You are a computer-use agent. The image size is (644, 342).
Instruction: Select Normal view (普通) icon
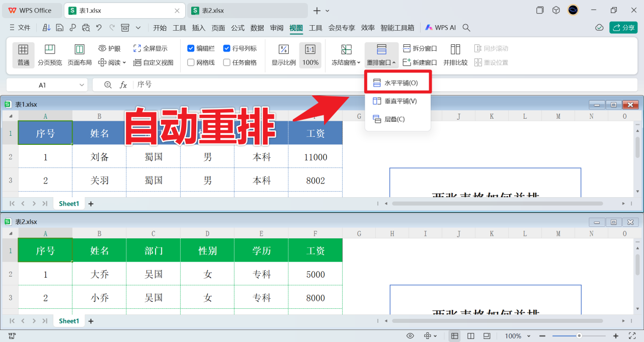pos(23,49)
